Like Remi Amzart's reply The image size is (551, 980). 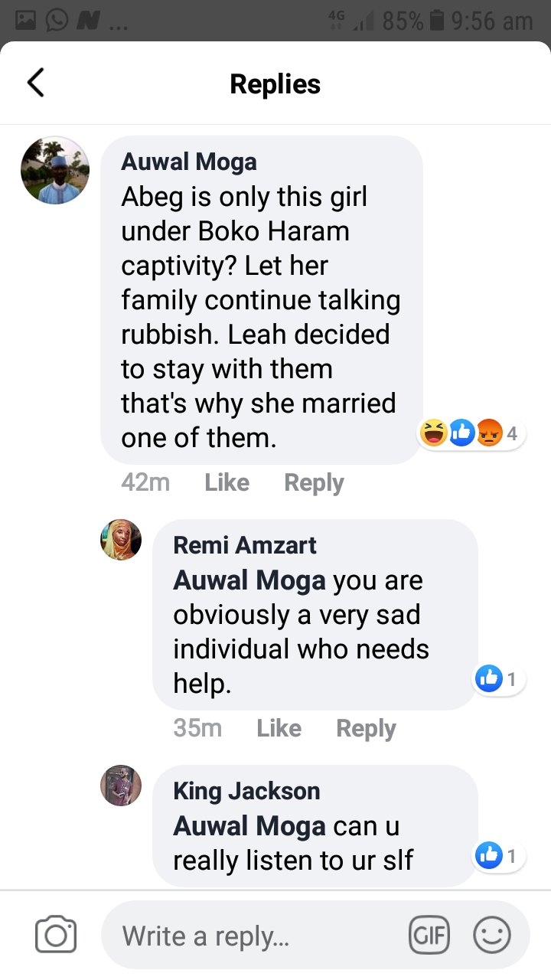pos(279,728)
